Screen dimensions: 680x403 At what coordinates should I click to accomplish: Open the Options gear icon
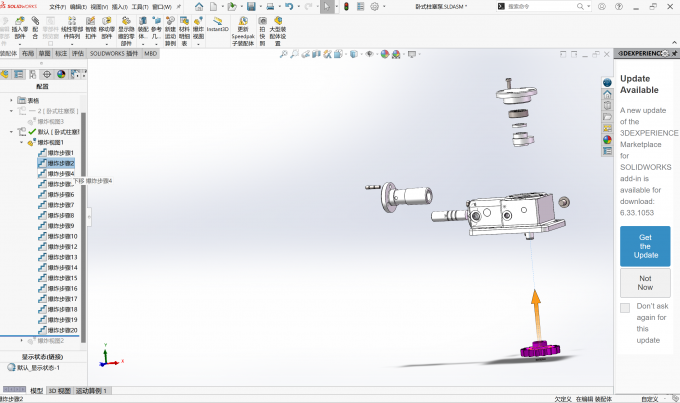[375, 7]
